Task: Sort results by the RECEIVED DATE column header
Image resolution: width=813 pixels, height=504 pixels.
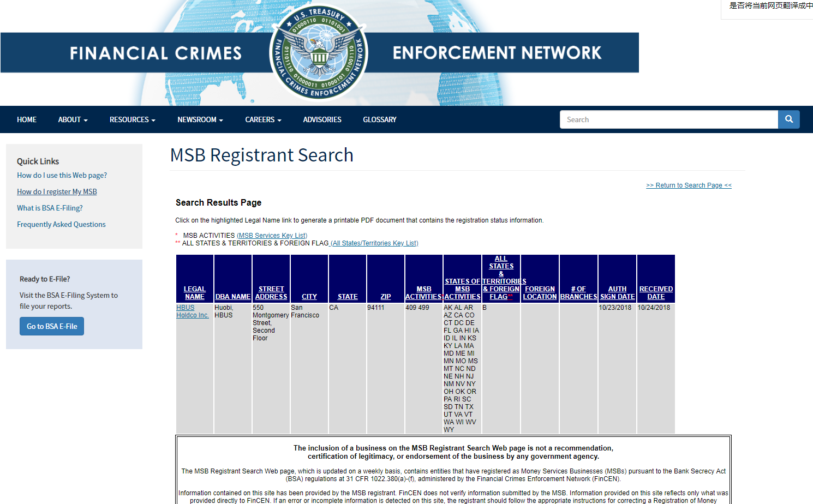Action: coord(656,293)
